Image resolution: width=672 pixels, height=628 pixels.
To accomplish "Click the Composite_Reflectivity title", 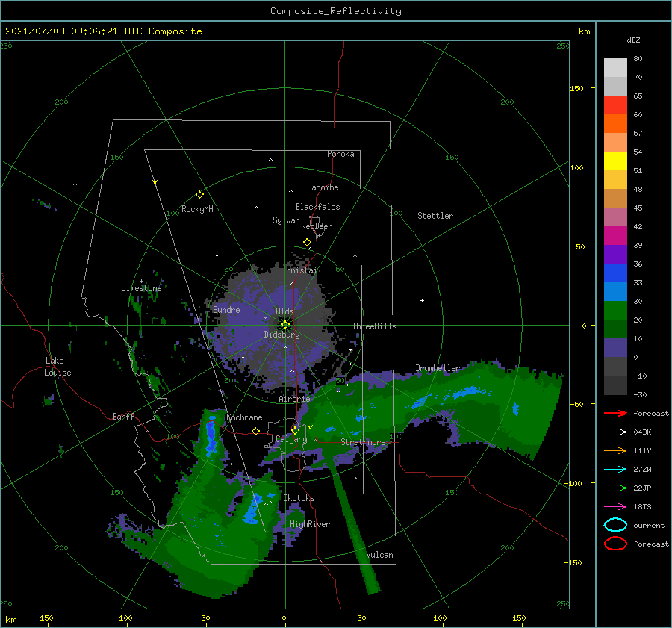I will (x=336, y=11).
